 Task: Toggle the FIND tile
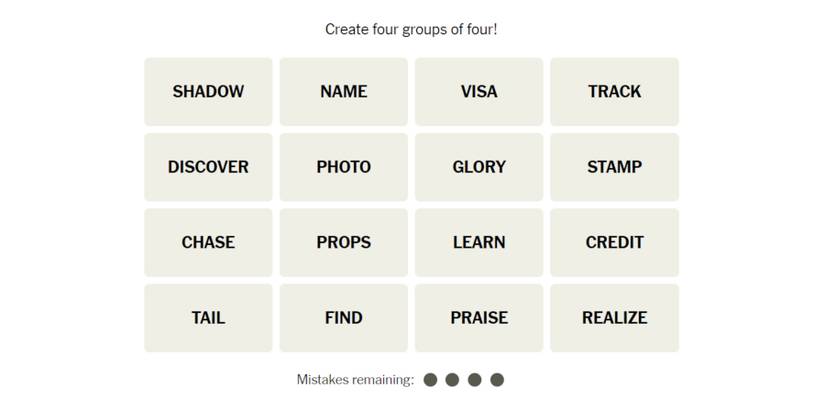(343, 318)
